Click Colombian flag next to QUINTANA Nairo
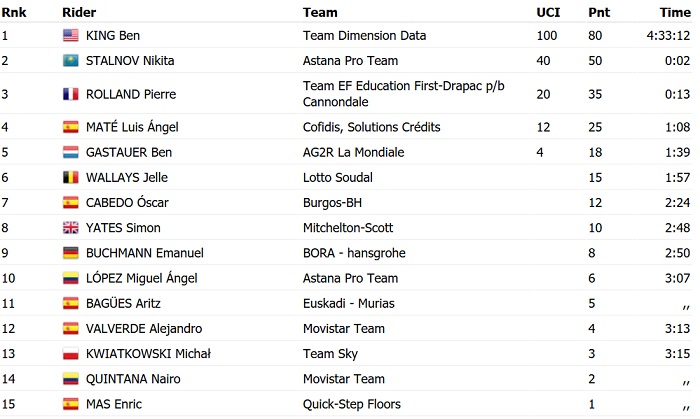The image size is (700, 419). pyautogui.click(x=70, y=379)
